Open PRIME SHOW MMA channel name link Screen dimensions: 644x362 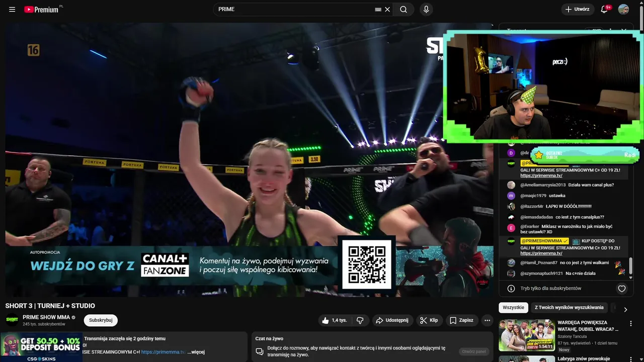tap(46, 317)
